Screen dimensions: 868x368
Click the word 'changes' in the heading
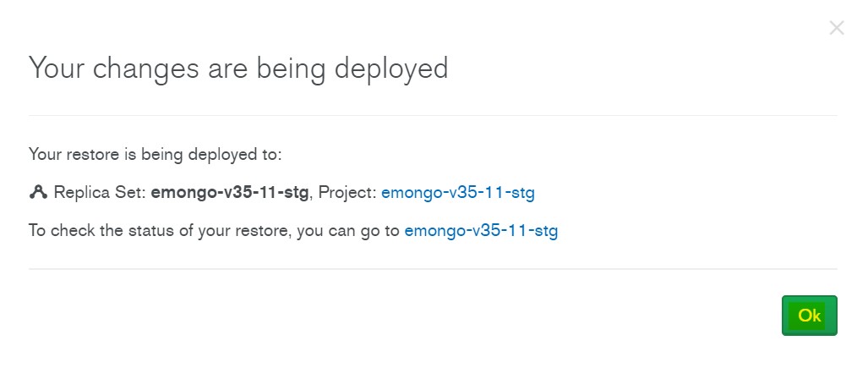click(x=140, y=68)
